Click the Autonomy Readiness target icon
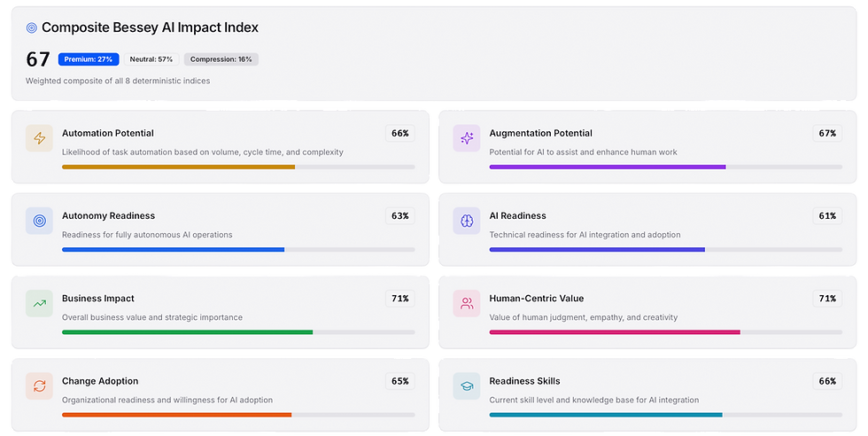Image resolution: width=868 pixels, height=436 pixels. (39, 221)
